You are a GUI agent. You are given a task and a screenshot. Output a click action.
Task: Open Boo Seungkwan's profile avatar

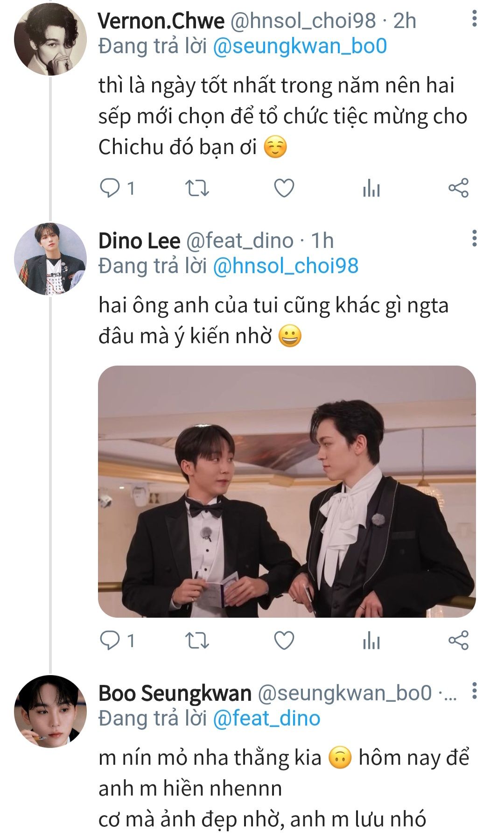(x=50, y=711)
